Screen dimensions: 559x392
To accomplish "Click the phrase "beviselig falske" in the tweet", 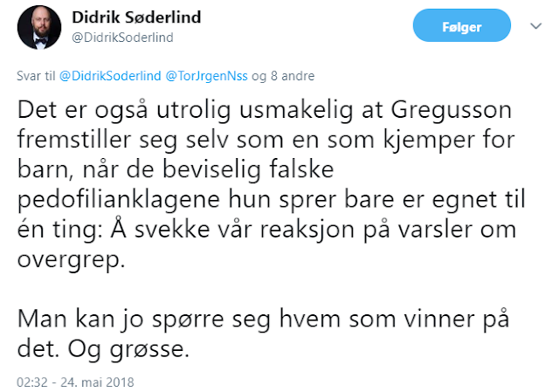I will coord(248,169).
